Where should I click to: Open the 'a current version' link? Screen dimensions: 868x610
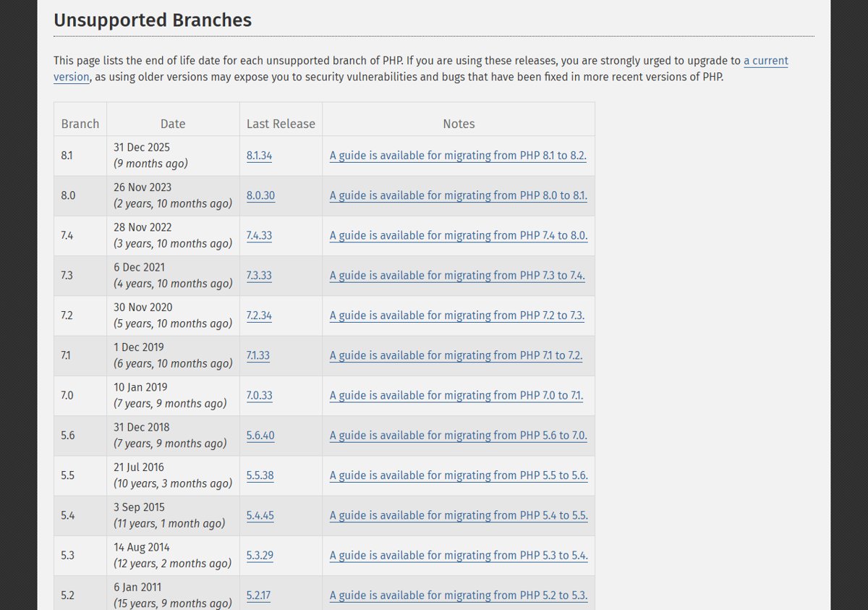(x=765, y=61)
